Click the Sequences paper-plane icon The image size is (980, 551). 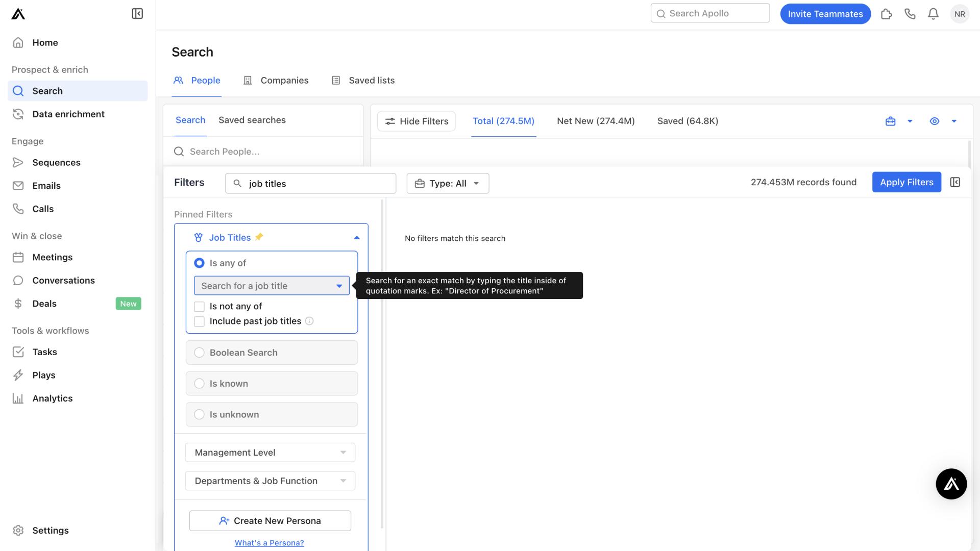[18, 163]
